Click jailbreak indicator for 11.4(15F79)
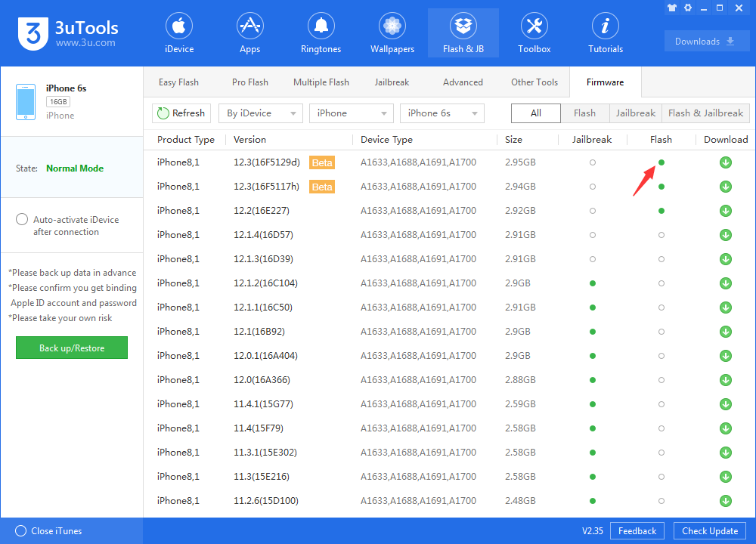The image size is (756, 544). tap(593, 428)
